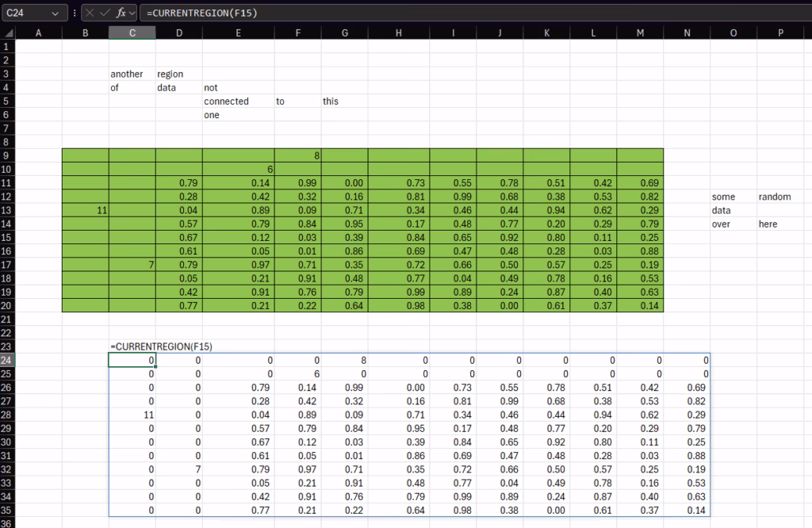The height and width of the screenshot is (528, 812).
Task: Open formula bar options three-dot handle
Action: [75, 13]
